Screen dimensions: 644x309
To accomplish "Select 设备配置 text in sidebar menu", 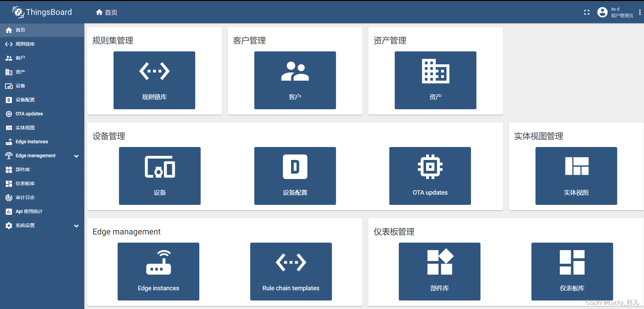I will (25, 100).
